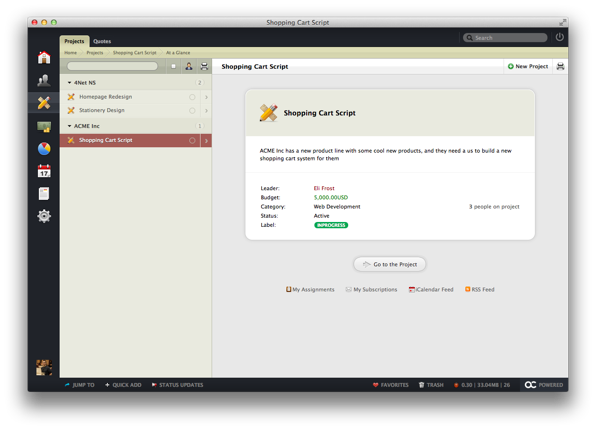Click the '3 people on project' text
The height and width of the screenshot is (430, 596).
pyautogui.click(x=494, y=207)
